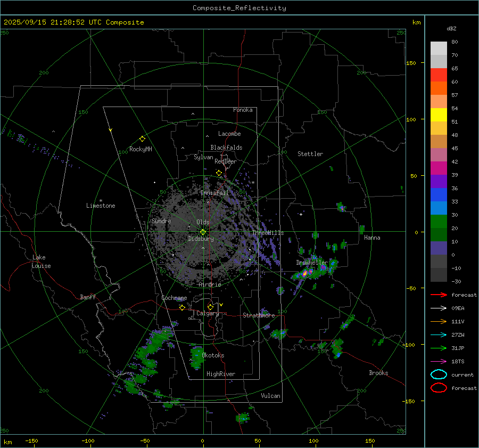This screenshot has height=448, width=479.
Task: Select the cyan 27ZW arrow icon
Action: [x=439, y=335]
